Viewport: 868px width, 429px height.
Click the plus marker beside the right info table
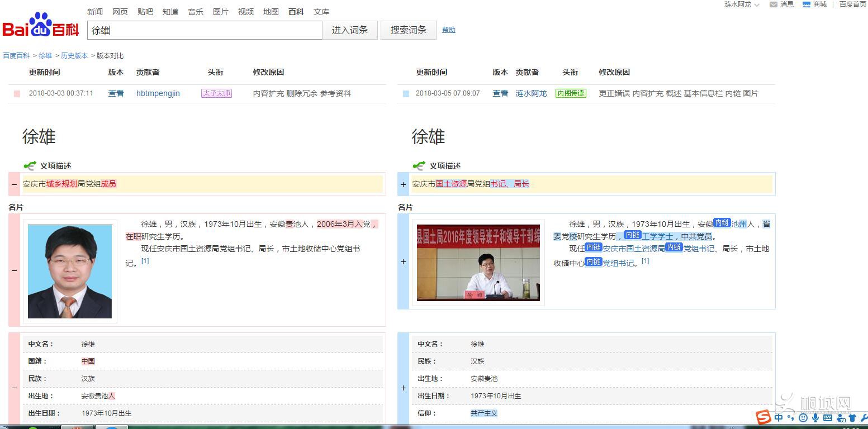pos(404,388)
